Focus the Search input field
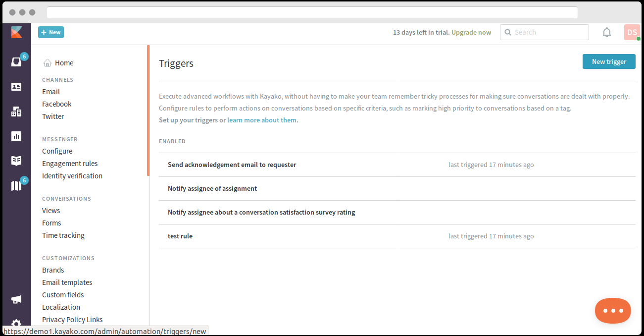The image size is (644, 336). click(545, 32)
